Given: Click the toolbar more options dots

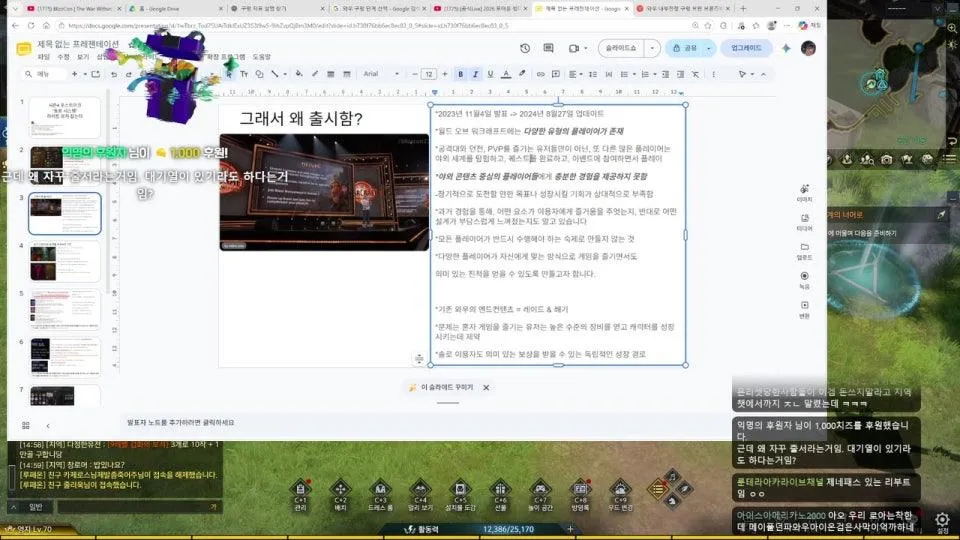Looking at the screenshot, I should click(714, 74).
